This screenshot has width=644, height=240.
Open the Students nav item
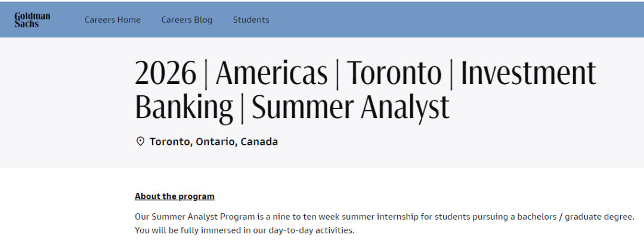[251, 20]
